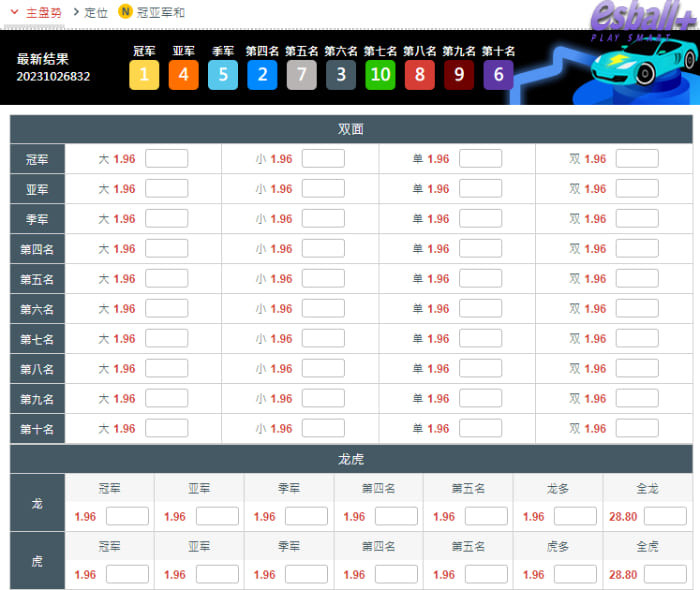This screenshot has height=590, width=700.
Task: Click the dark slate number 3 ball
Action: coord(341,75)
